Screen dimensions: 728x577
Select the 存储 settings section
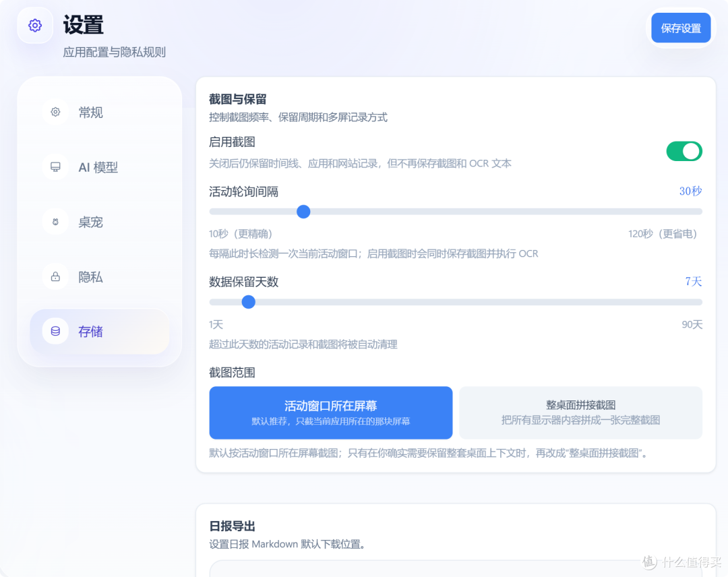100,332
